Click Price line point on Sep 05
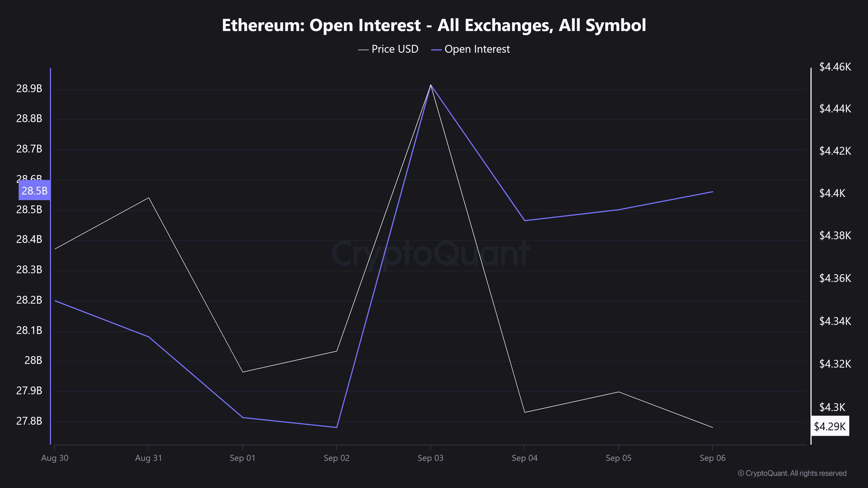 point(619,392)
